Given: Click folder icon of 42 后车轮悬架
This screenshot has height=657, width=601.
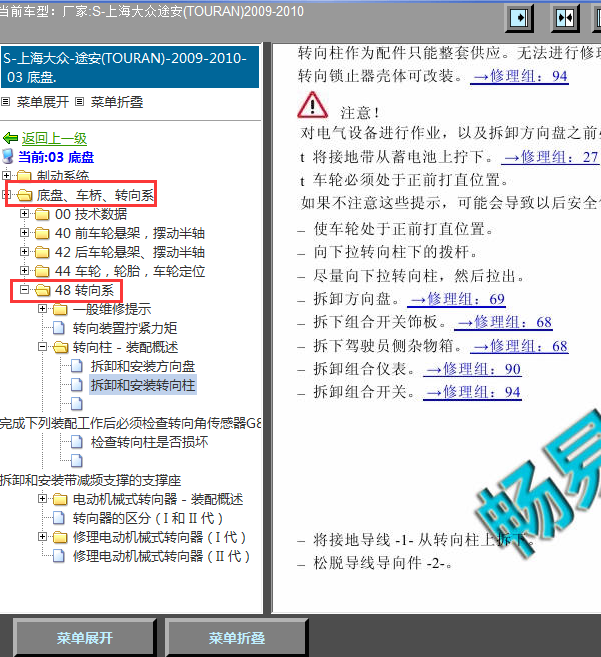Looking at the screenshot, I should [42, 252].
